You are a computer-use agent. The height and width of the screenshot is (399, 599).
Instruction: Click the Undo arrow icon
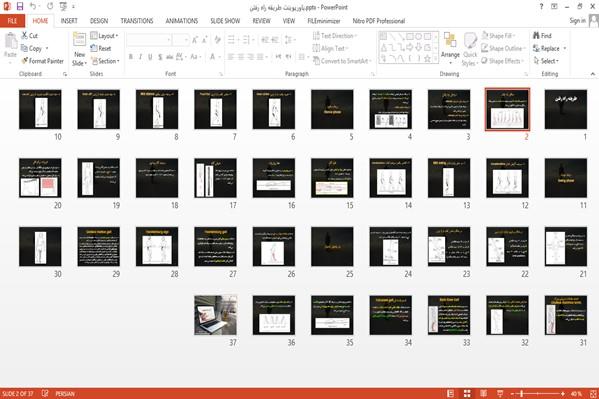click(x=33, y=6)
